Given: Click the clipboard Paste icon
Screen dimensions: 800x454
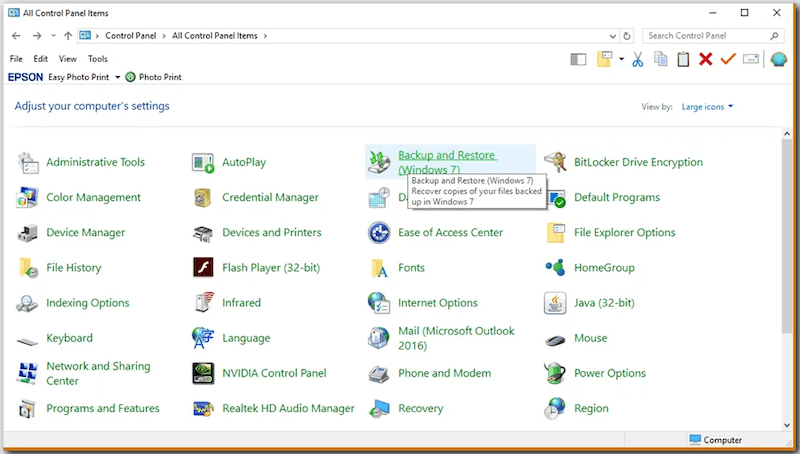Looking at the screenshot, I should [x=683, y=59].
